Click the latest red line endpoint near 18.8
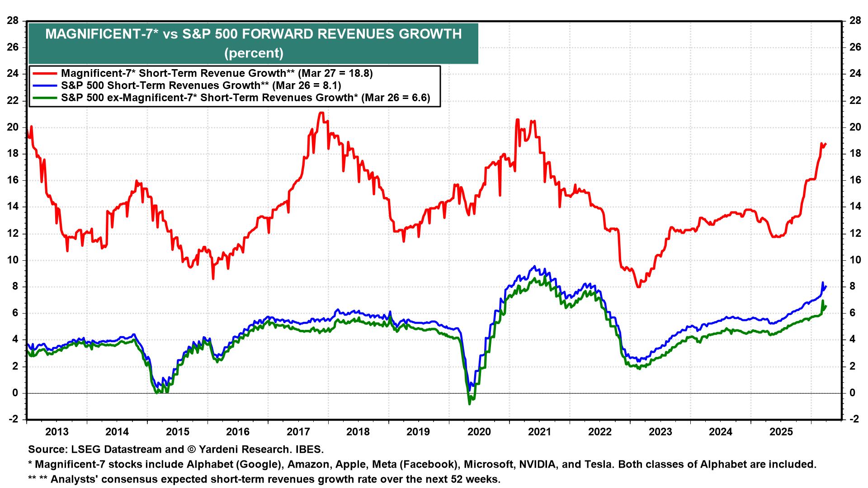The height and width of the screenshot is (488, 868). click(826, 145)
